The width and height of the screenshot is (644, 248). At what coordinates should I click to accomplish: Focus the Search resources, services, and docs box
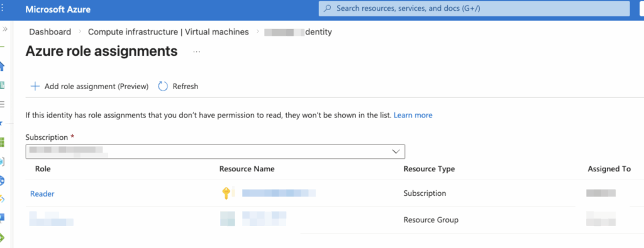(474, 9)
